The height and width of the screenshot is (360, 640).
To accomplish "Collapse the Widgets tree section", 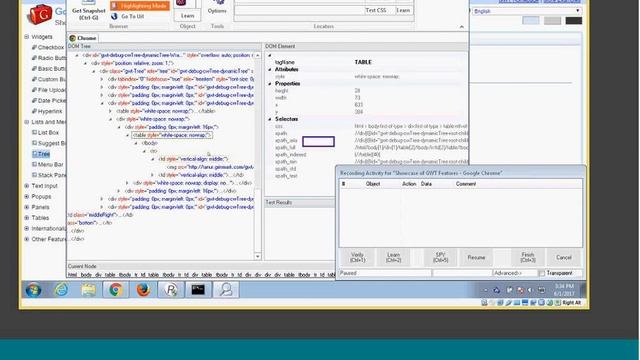I will [27, 37].
